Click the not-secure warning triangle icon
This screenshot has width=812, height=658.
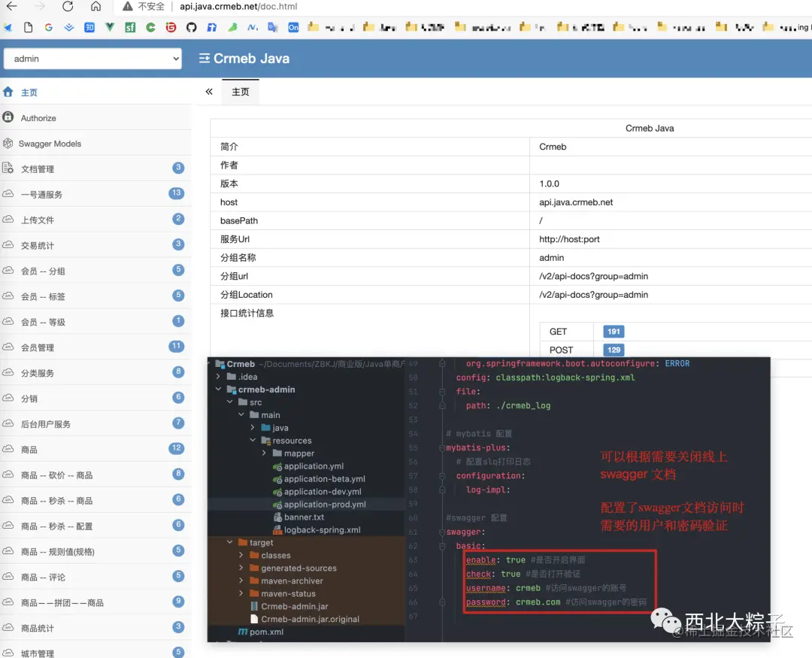click(127, 6)
